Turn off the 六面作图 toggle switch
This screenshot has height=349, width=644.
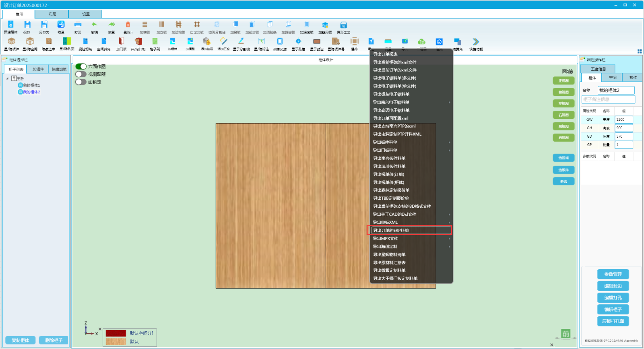[x=81, y=66]
